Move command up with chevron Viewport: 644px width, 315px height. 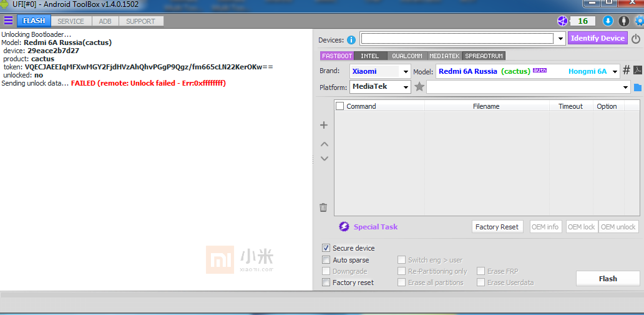(x=324, y=144)
